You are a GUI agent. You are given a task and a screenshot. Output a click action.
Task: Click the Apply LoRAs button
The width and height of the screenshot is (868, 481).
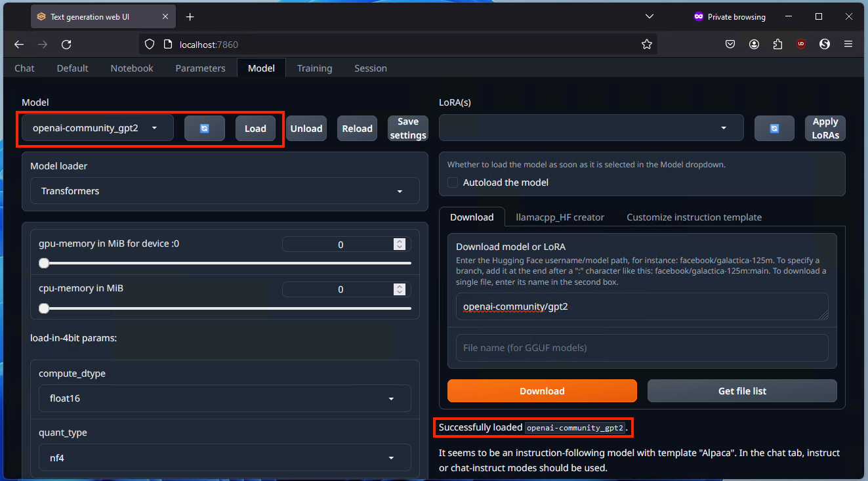[825, 129]
